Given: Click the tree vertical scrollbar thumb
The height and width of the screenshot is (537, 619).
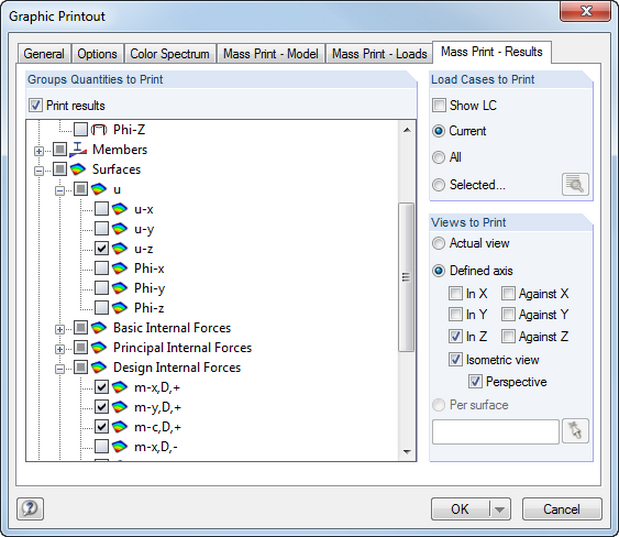Looking at the screenshot, I should (x=406, y=277).
